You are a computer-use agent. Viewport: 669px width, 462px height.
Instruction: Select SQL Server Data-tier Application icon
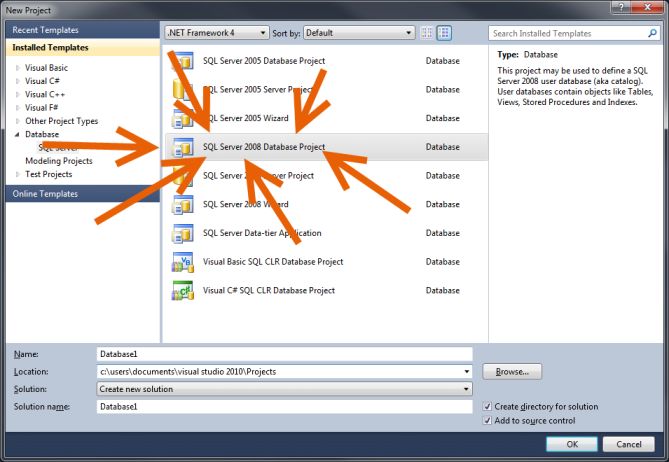(x=183, y=233)
